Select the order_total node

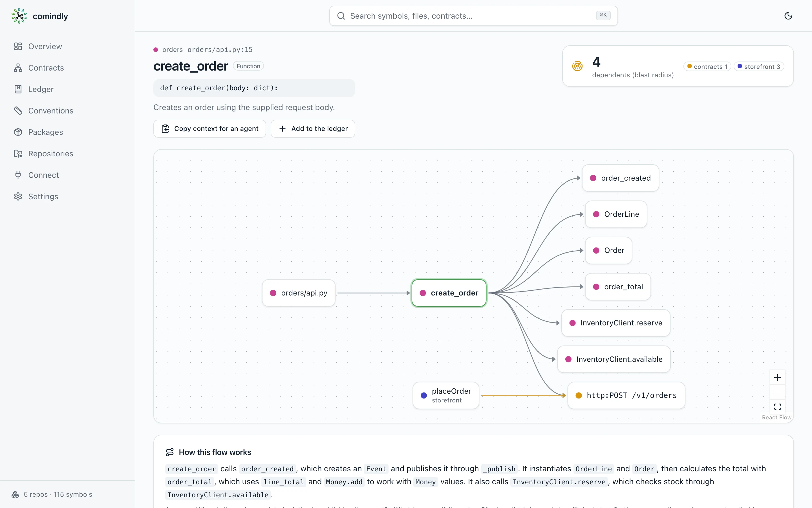[618, 287]
